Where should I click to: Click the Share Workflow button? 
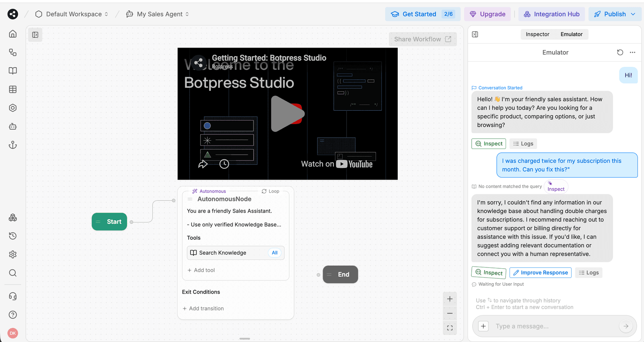point(423,39)
